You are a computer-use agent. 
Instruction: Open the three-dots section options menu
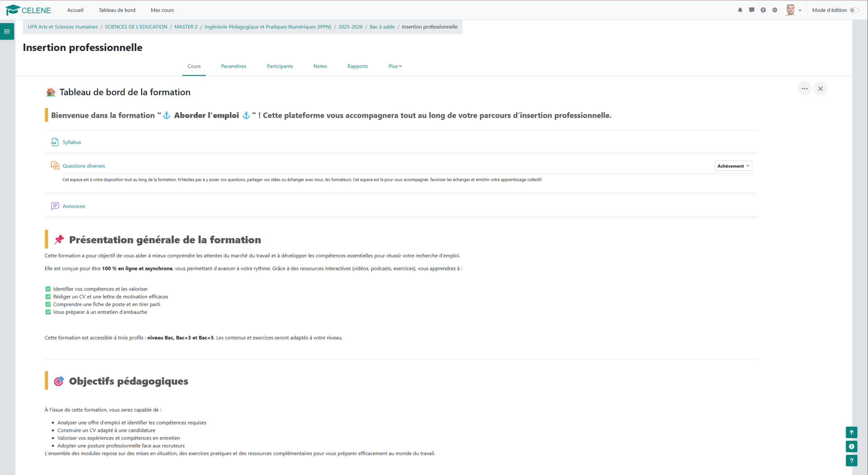(804, 89)
